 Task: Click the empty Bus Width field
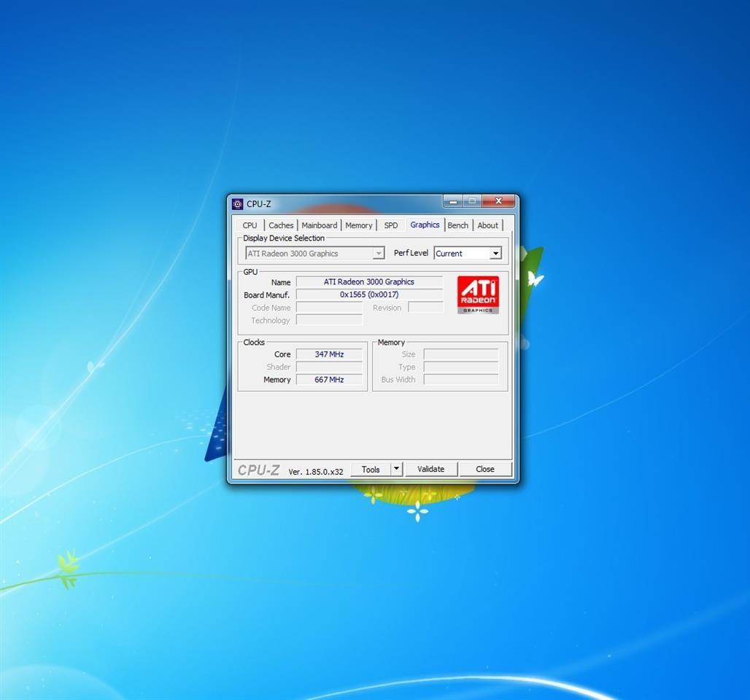[461, 380]
